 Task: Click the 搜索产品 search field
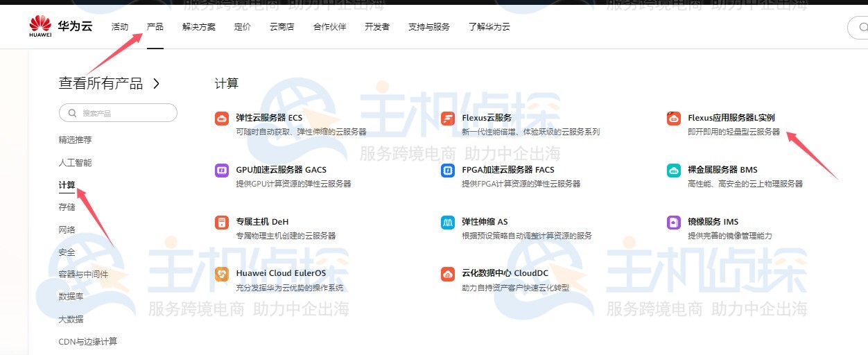[118, 113]
